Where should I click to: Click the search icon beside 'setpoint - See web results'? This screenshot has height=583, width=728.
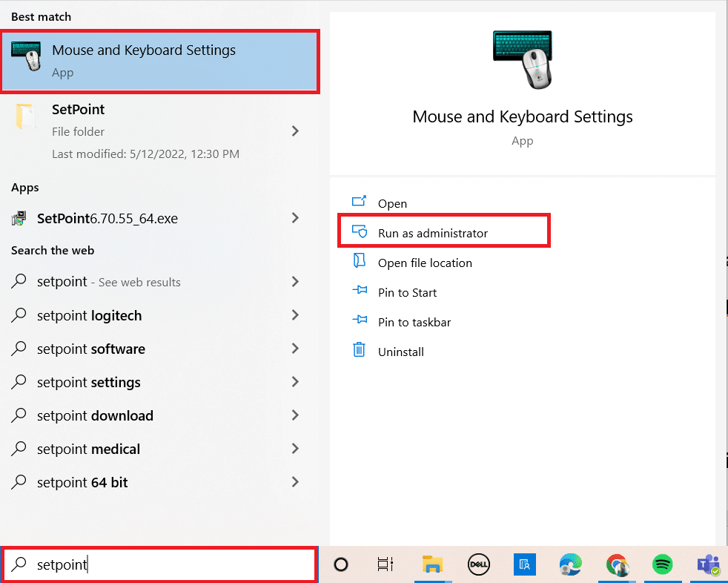click(x=19, y=281)
